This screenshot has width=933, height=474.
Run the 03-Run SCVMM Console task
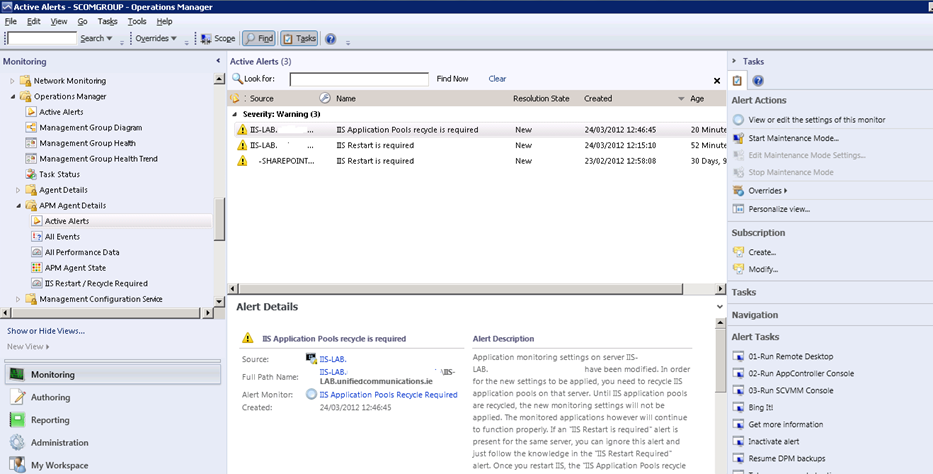[x=790, y=391]
